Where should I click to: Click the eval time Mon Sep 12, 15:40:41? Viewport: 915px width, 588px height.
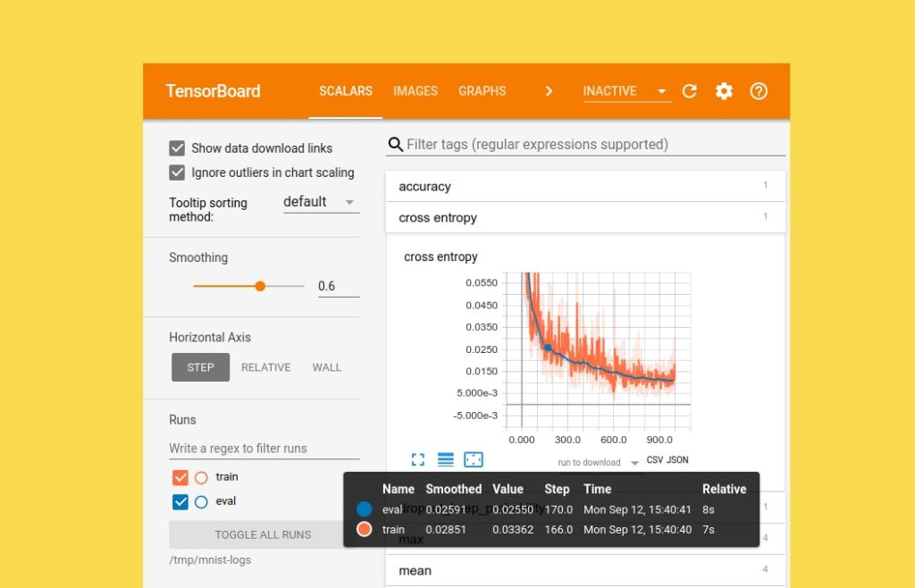[x=637, y=510]
